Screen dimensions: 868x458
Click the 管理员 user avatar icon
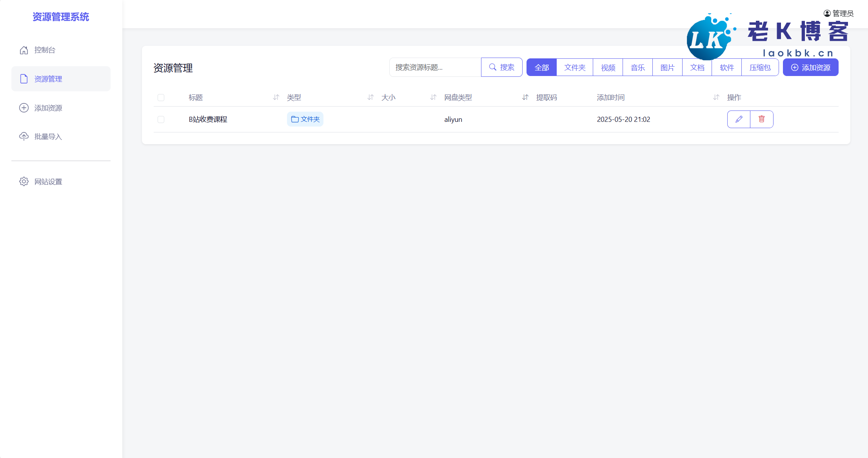click(x=827, y=13)
